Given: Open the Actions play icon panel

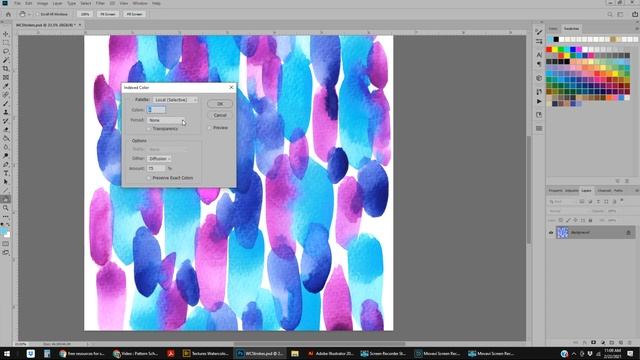Looking at the screenshot, I should tap(539, 101).
